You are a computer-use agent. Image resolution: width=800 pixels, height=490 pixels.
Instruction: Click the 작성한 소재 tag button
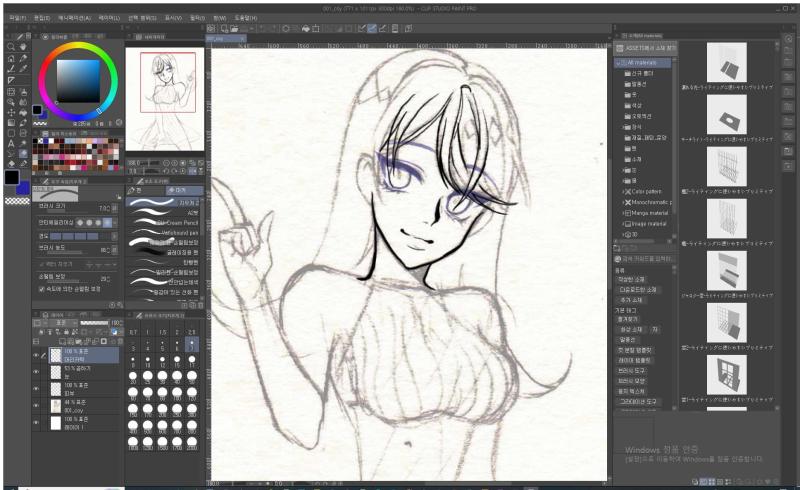coord(631,280)
